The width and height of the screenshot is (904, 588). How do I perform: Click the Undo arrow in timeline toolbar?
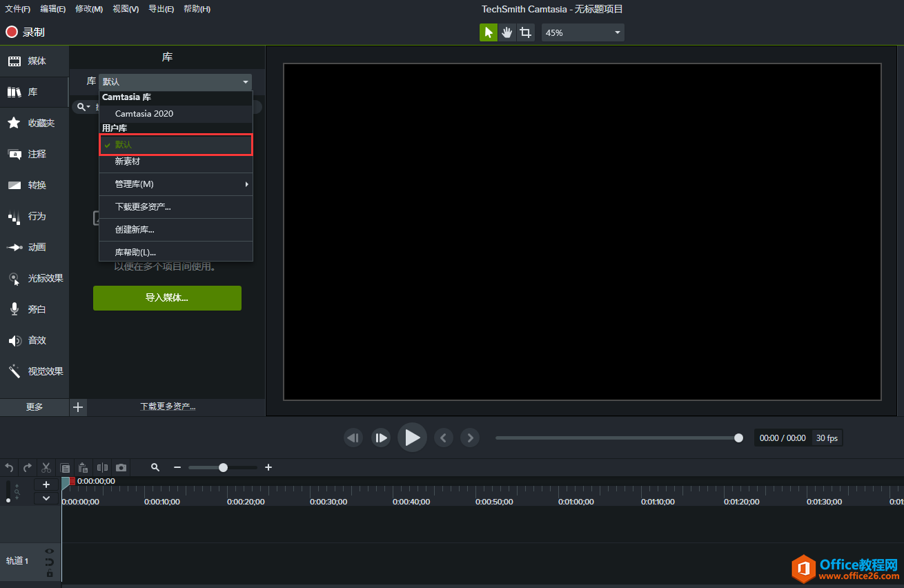click(9, 467)
